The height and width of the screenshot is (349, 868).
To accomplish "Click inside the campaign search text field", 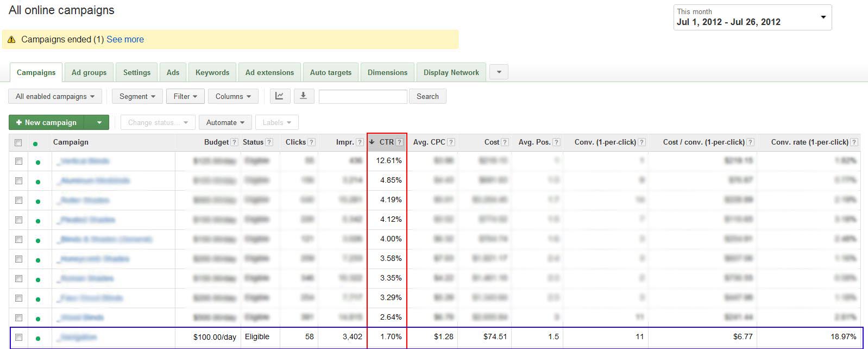I will point(363,96).
